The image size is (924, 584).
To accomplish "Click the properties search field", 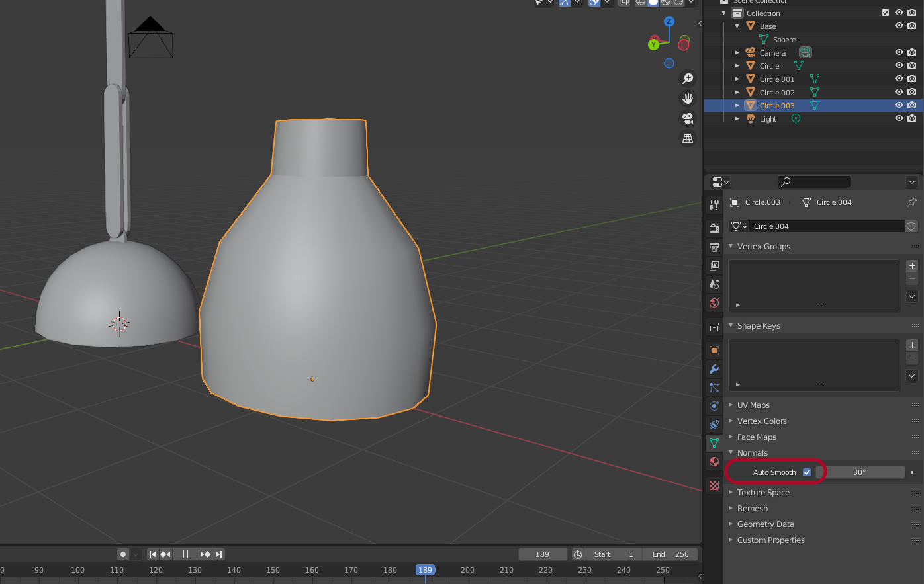I will point(814,182).
